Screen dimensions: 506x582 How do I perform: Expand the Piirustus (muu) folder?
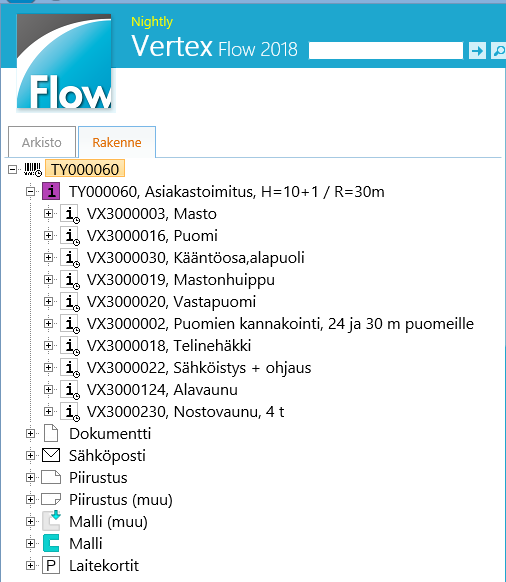click(30, 500)
